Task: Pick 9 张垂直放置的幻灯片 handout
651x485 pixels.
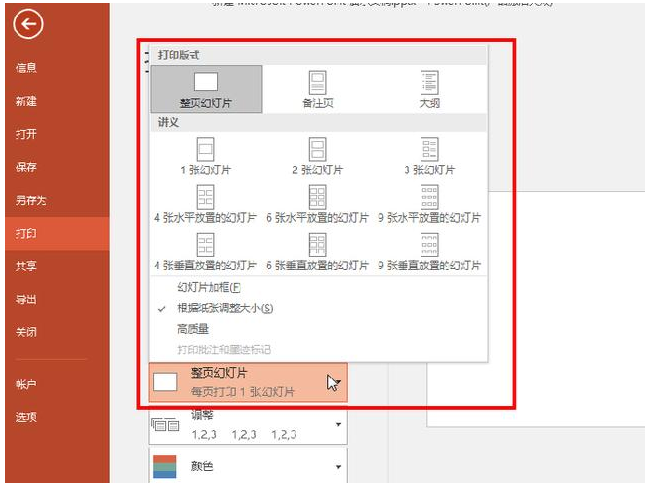Action: click(x=430, y=252)
